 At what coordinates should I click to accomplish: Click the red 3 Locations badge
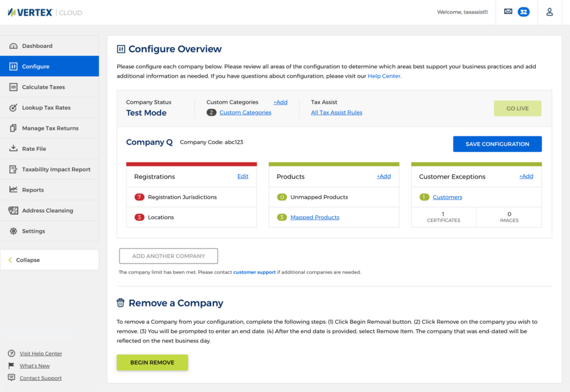[x=139, y=217]
